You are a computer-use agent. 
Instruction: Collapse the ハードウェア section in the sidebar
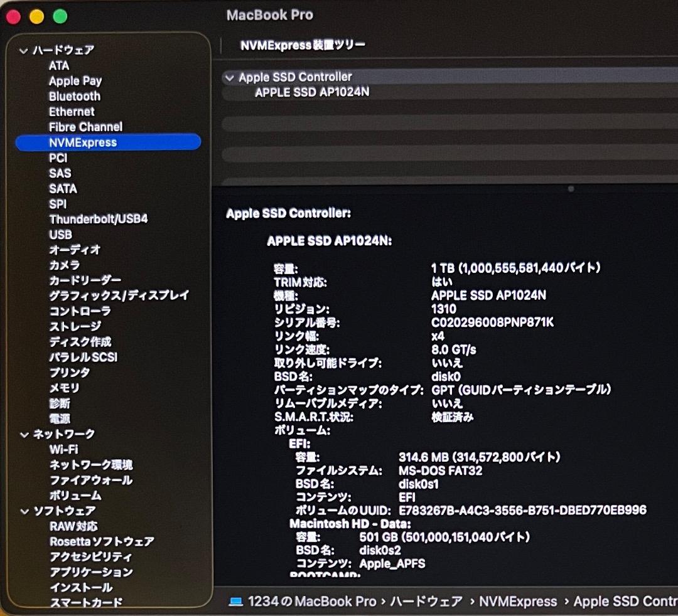[x=23, y=50]
